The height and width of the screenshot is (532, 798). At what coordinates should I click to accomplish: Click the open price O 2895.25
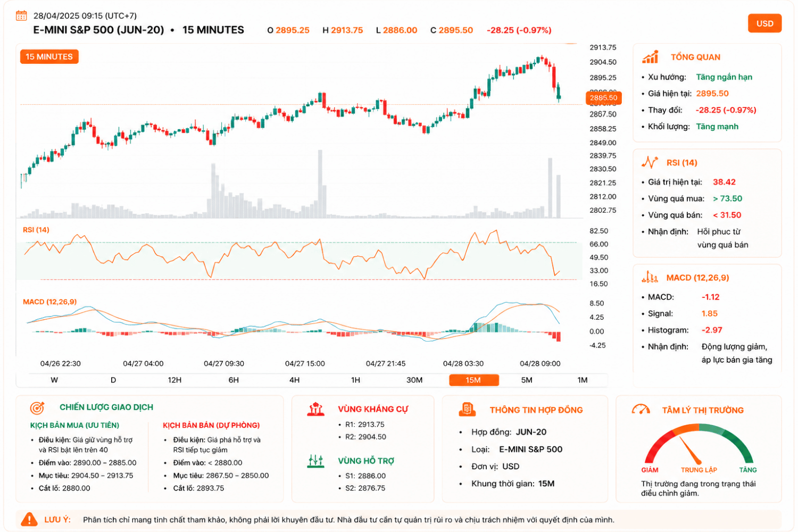(288, 30)
